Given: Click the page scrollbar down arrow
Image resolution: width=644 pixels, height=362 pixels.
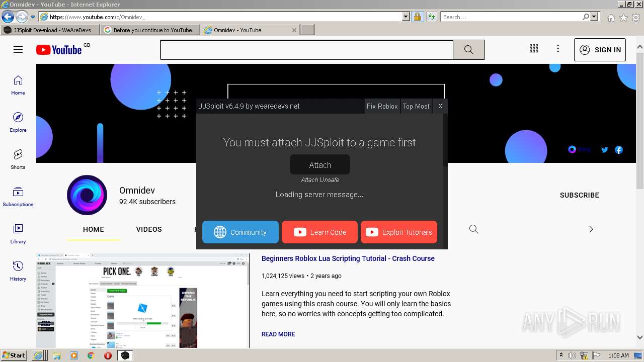Looking at the screenshot, I should point(640,337).
